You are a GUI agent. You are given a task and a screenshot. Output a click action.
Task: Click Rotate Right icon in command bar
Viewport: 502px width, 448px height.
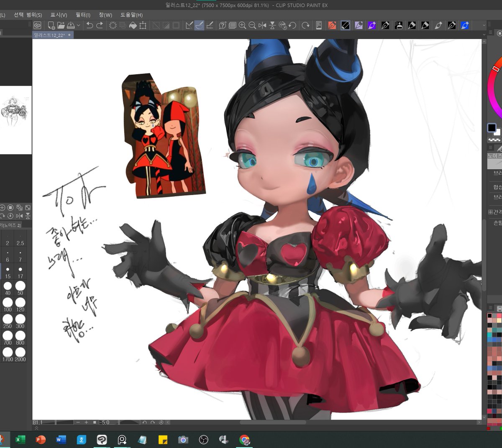306,25
